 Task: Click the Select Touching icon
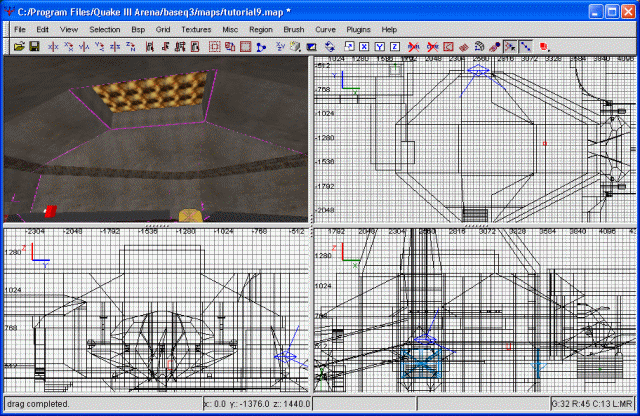pos(165,47)
